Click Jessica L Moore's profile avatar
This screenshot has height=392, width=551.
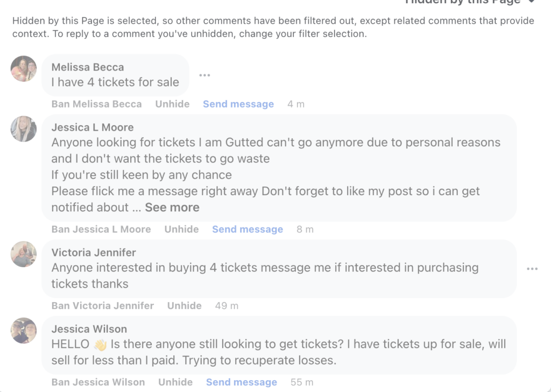(24, 129)
